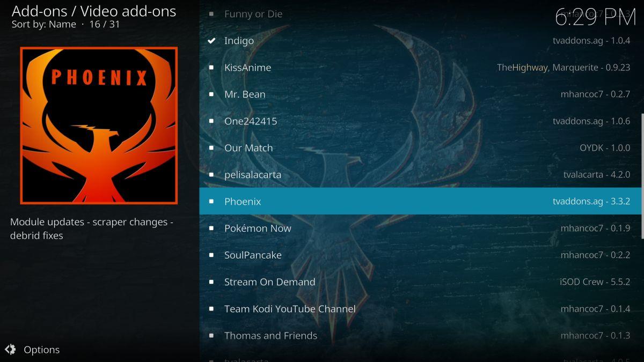The width and height of the screenshot is (644, 362).
Task: Open the Mr. Bean add-on
Action: coord(421,94)
